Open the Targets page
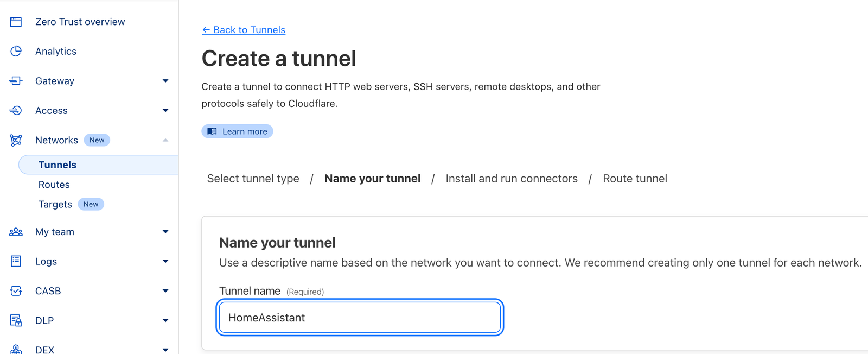This screenshot has height=354, width=868. tap(55, 204)
